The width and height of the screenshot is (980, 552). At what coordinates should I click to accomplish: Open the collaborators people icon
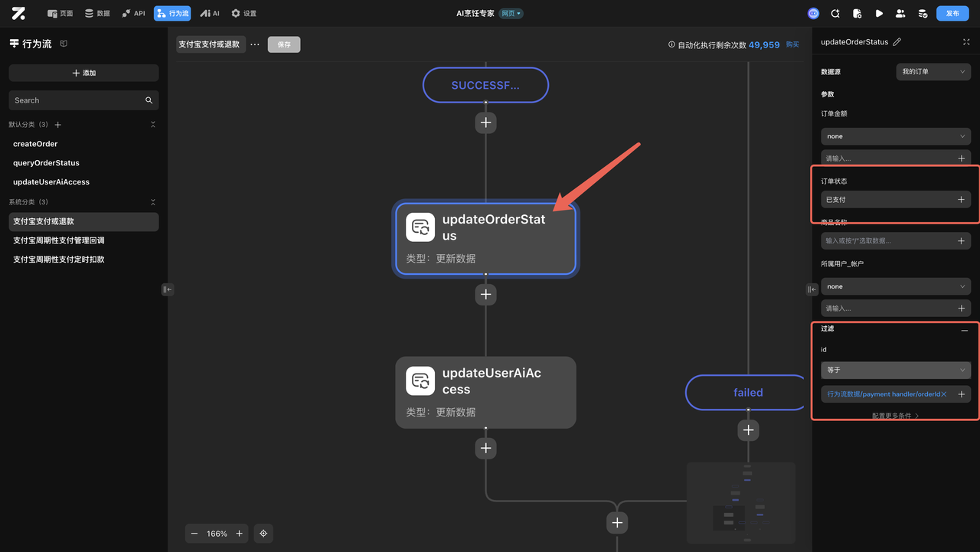[x=900, y=13]
